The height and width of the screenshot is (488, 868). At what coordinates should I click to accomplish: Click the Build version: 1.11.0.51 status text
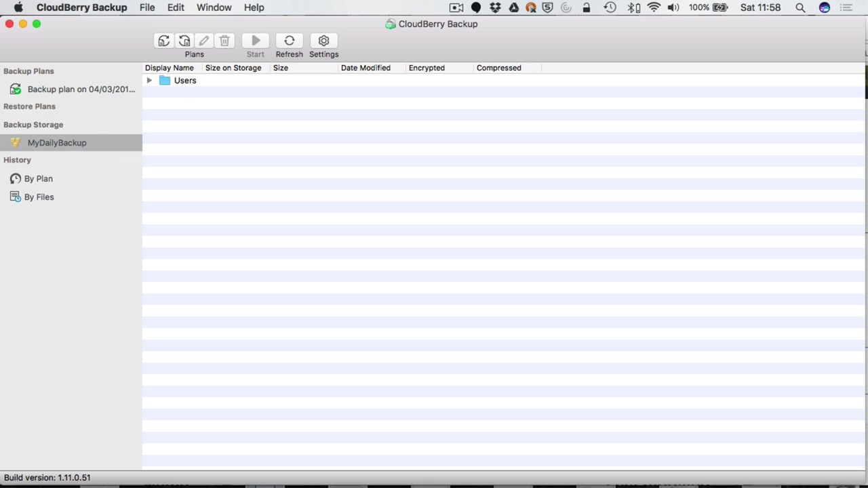click(x=47, y=478)
